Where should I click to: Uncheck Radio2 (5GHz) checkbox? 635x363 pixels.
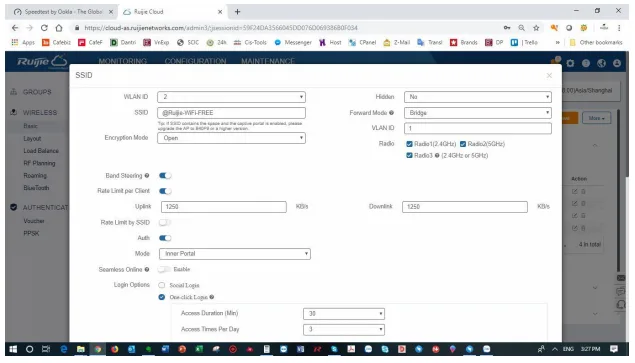463,144
